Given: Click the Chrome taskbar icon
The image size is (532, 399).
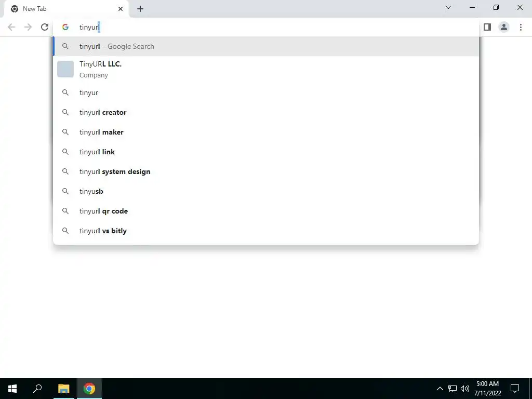Looking at the screenshot, I should coord(89,389).
